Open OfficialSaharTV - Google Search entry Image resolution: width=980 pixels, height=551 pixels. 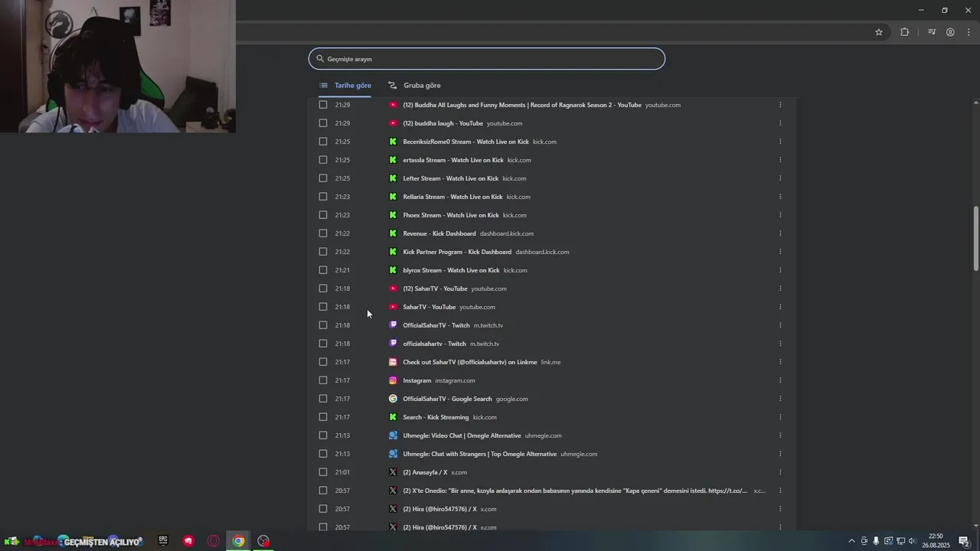[448, 399]
